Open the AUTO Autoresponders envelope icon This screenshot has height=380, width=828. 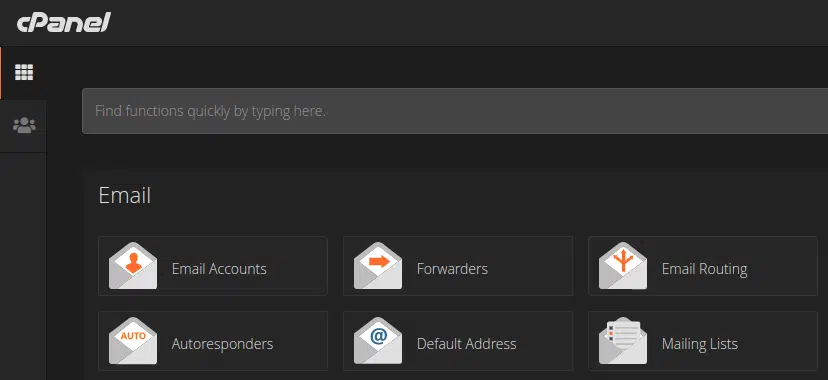pos(133,340)
